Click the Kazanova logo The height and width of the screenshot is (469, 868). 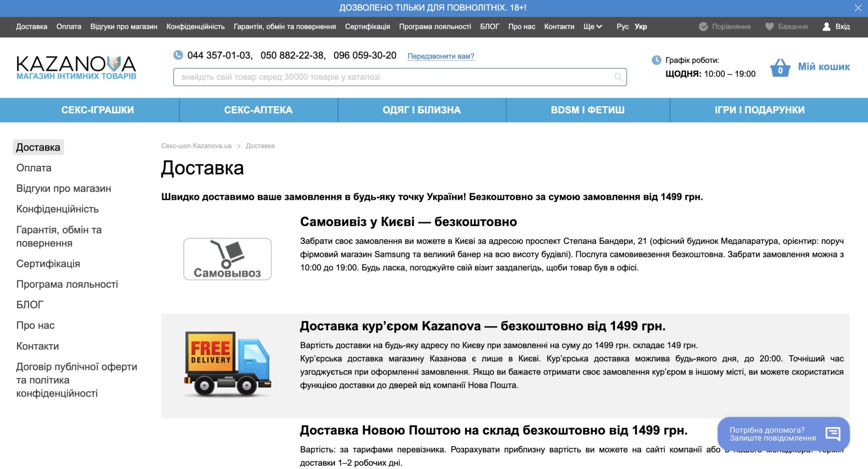76,67
